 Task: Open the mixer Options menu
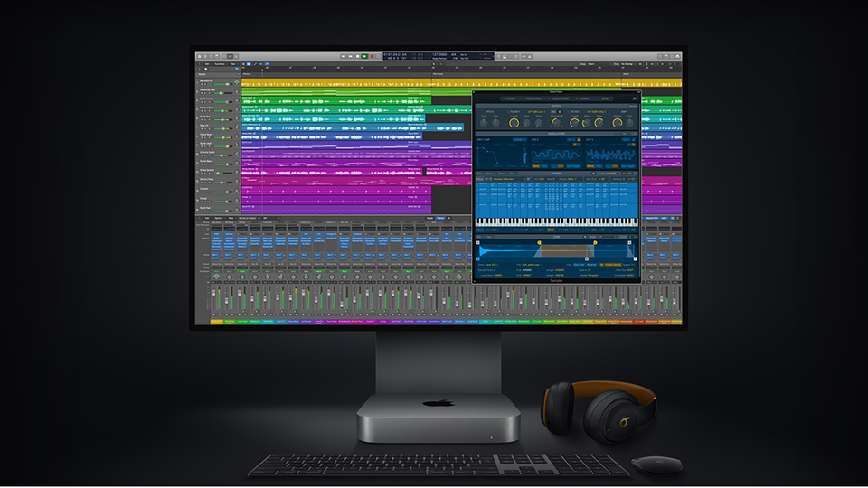click(x=219, y=218)
